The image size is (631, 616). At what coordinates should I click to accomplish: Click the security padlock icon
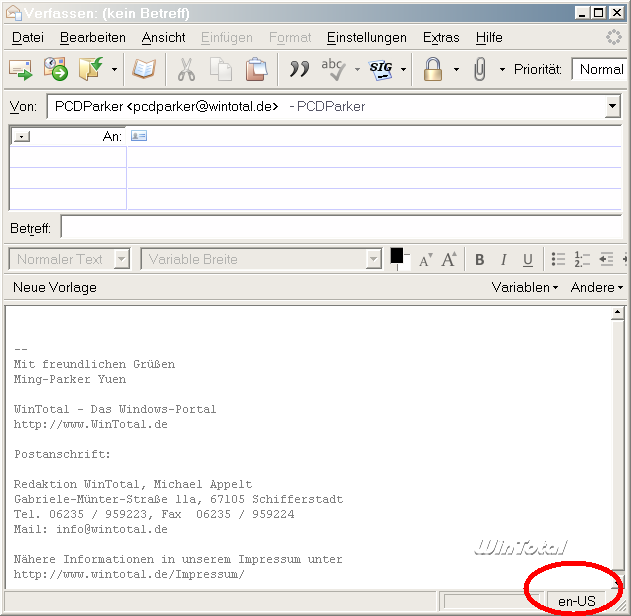point(433,69)
